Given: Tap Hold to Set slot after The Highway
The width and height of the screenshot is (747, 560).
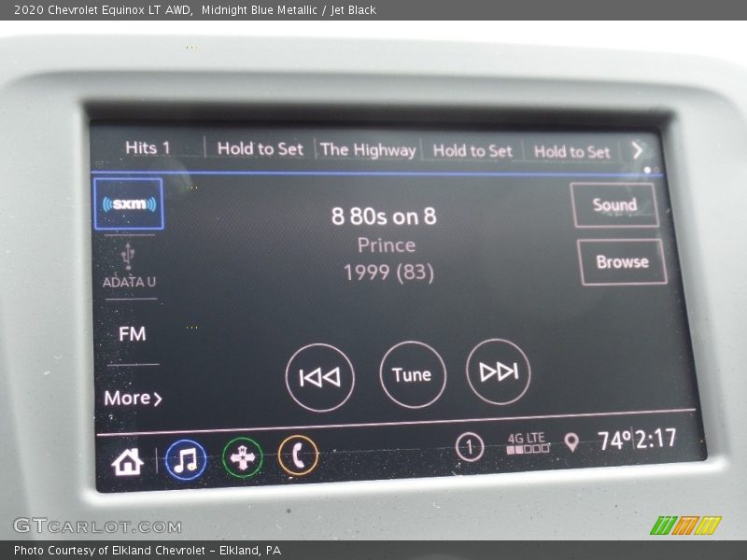Looking at the screenshot, I should 472,151.
